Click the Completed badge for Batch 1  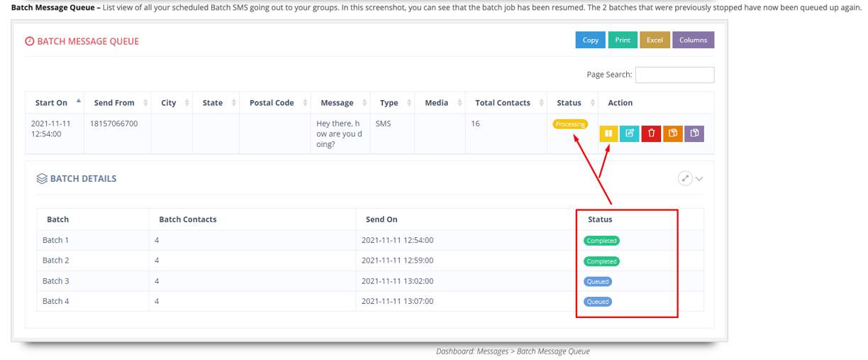(601, 241)
